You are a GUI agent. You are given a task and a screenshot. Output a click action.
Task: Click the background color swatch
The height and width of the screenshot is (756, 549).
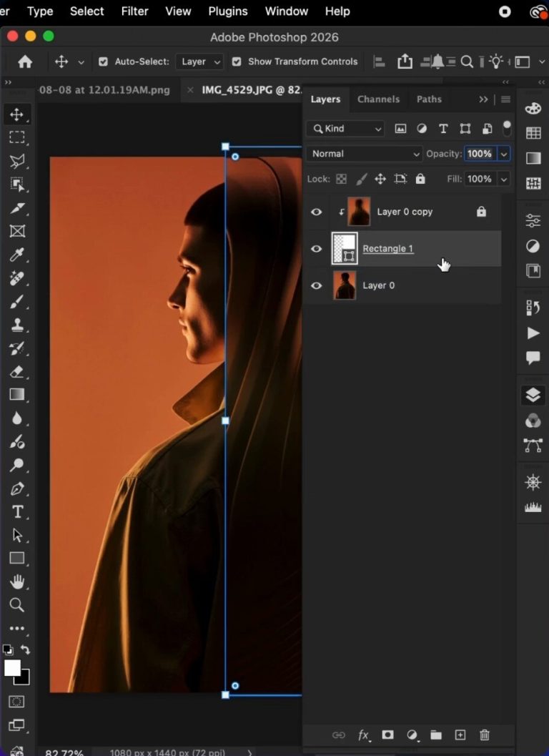pyautogui.click(x=23, y=678)
